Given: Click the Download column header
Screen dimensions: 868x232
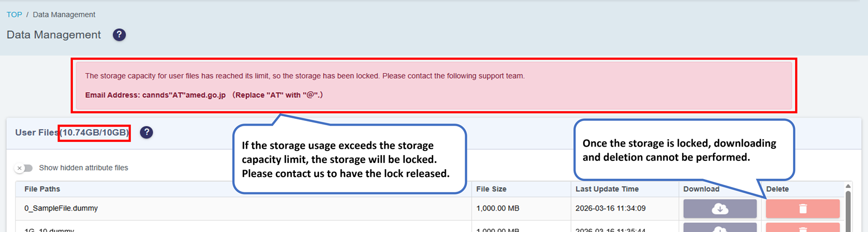Looking at the screenshot, I should point(701,189).
